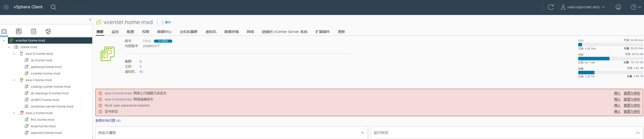Open the milkfish@HOME.MXD user menu
The height and width of the screenshot is (139, 644).
click(583, 7)
